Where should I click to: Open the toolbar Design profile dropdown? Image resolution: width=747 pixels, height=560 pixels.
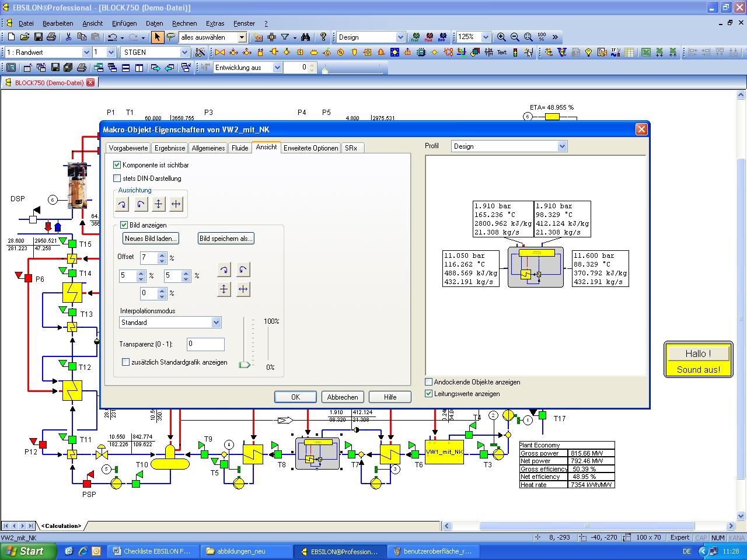click(x=400, y=37)
